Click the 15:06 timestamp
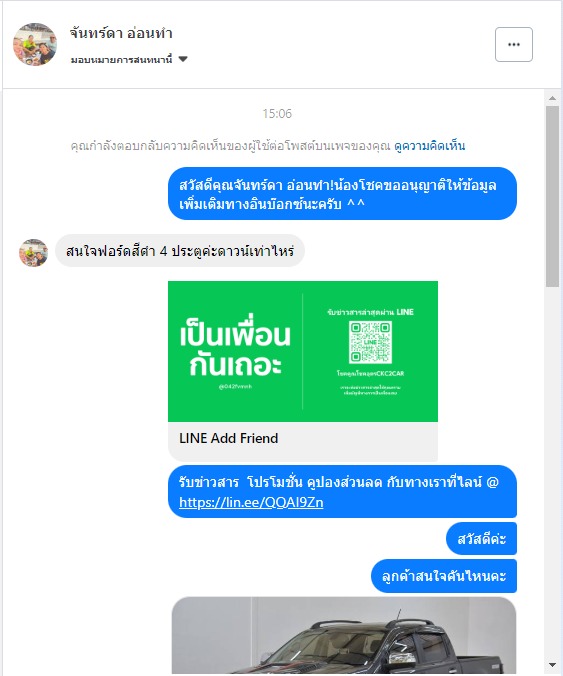The width and height of the screenshot is (563, 676). (x=277, y=114)
